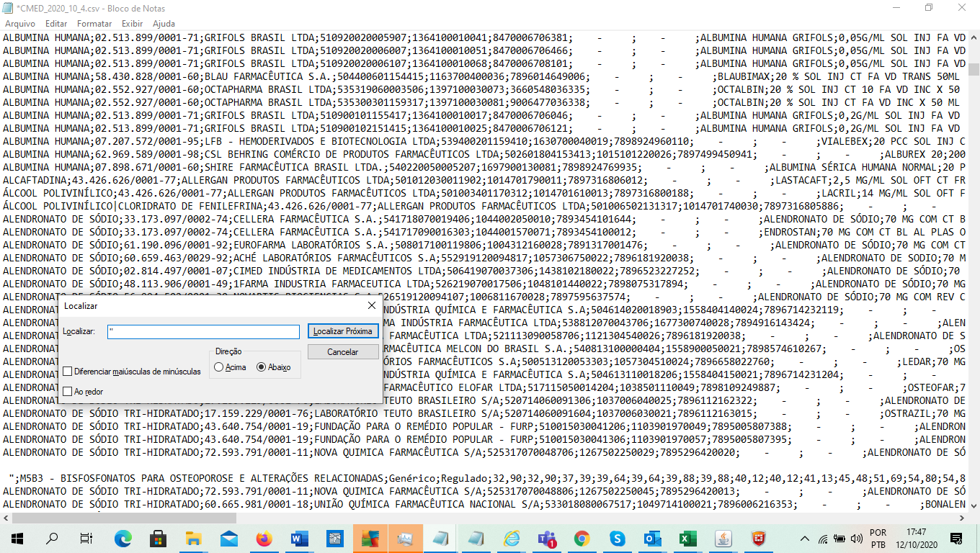Select the 'Abaixo' direction radio button
The height and width of the screenshot is (553, 980).
click(x=262, y=367)
